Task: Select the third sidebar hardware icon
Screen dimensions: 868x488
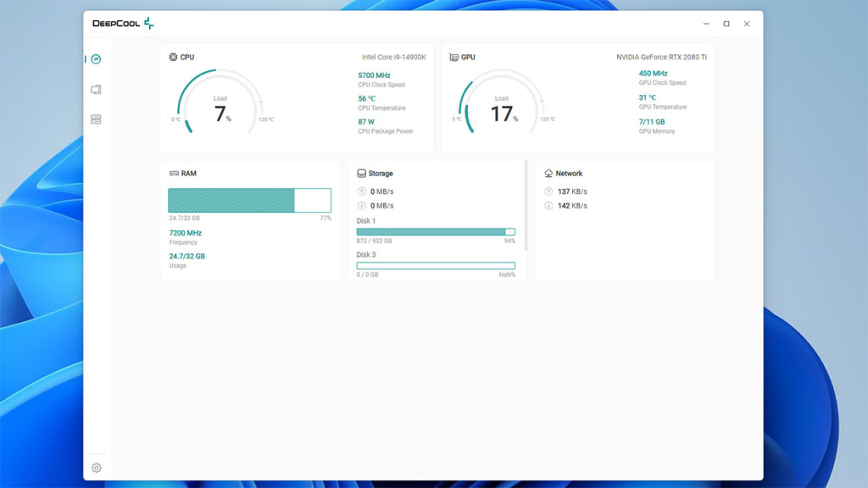Action: [x=96, y=119]
